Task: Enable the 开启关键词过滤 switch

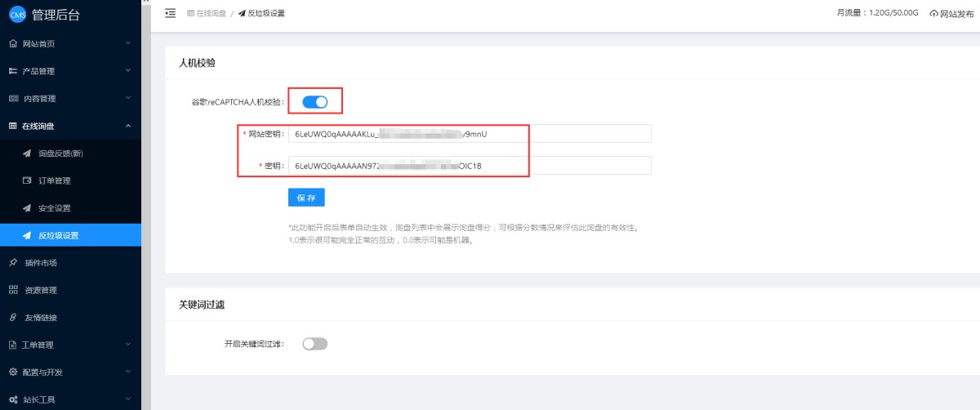Action: [x=314, y=344]
